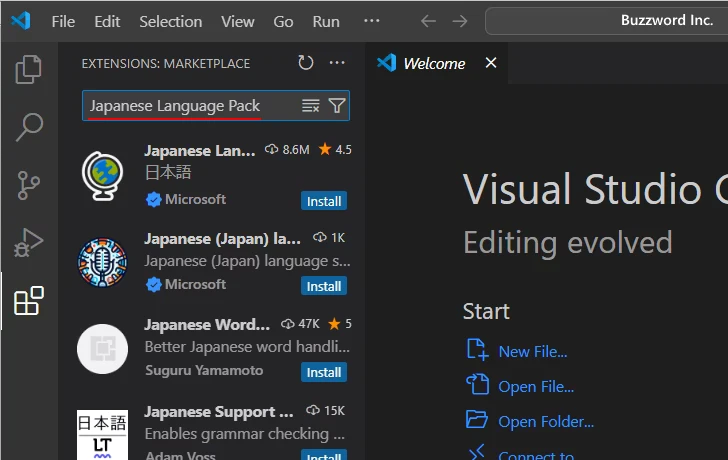Open the Search view icon
728x460 pixels.
click(29, 127)
